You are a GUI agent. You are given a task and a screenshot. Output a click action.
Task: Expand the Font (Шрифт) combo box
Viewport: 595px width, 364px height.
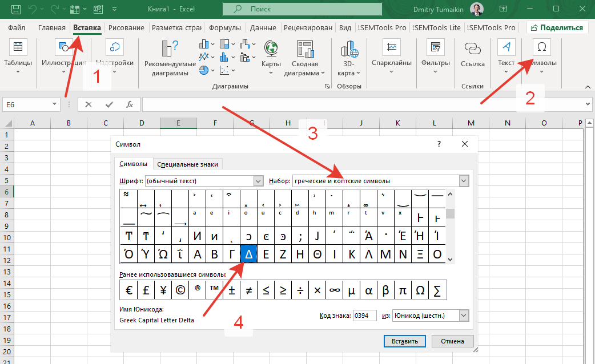(x=258, y=181)
